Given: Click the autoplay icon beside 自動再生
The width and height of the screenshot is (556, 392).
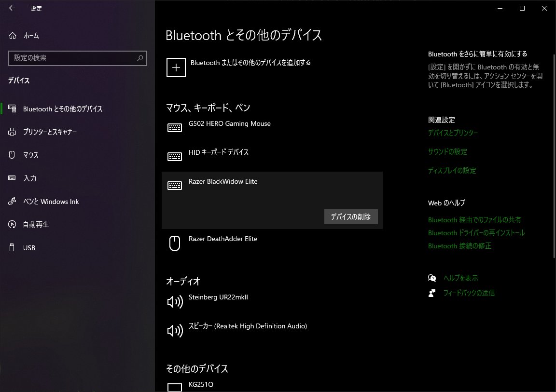Looking at the screenshot, I should (12, 224).
